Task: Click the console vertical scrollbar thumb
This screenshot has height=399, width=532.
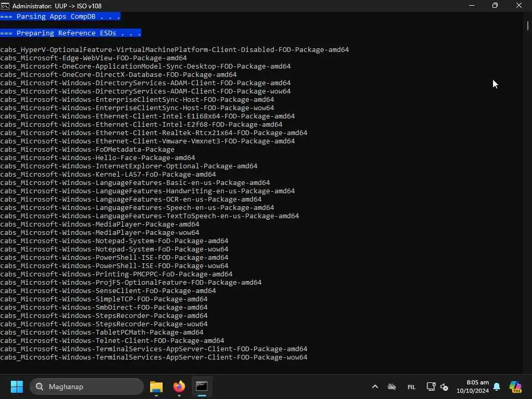Action: (528, 26)
